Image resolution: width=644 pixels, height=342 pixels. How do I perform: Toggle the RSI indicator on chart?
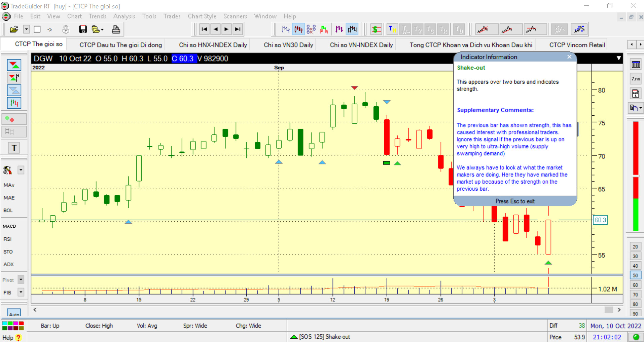(x=8, y=239)
